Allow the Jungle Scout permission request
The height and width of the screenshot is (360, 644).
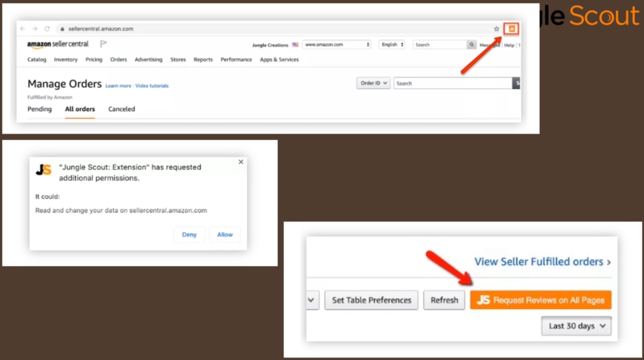(225, 234)
